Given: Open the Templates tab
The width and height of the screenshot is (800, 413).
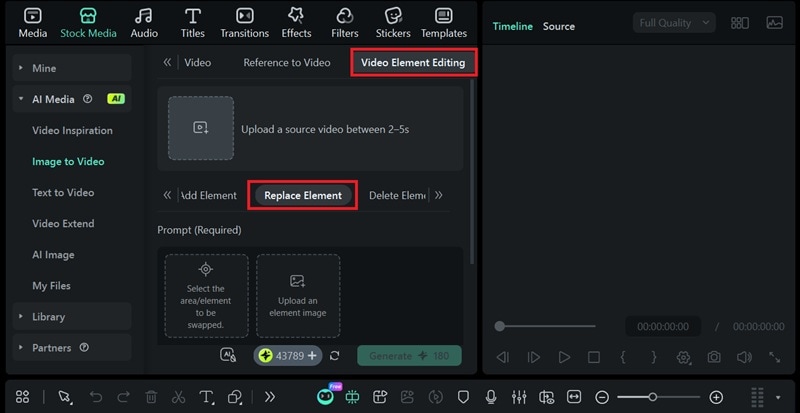Looking at the screenshot, I should click(443, 23).
